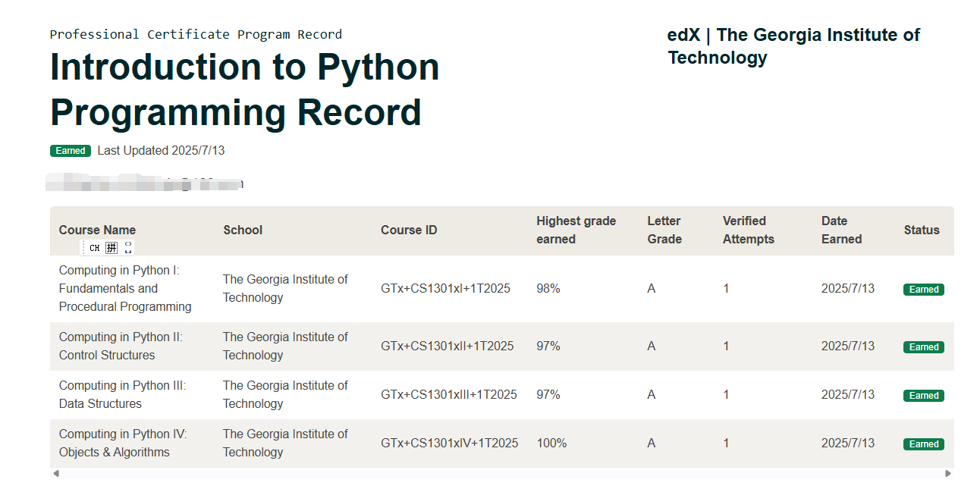
Task: Click the School cell in Control Structures row
Action: pos(285,346)
